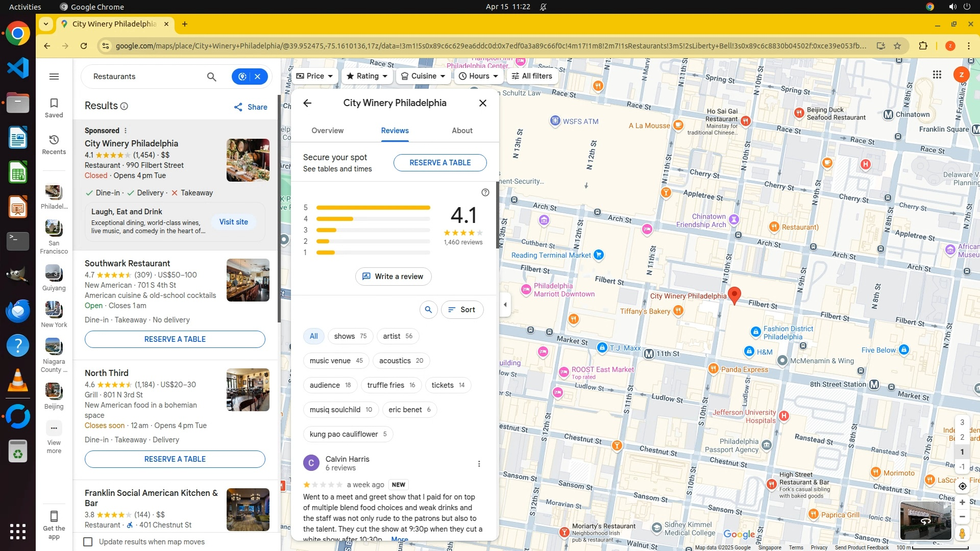
Task: Click the search magnifier beside Restaurants
Action: click(x=211, y=77)
